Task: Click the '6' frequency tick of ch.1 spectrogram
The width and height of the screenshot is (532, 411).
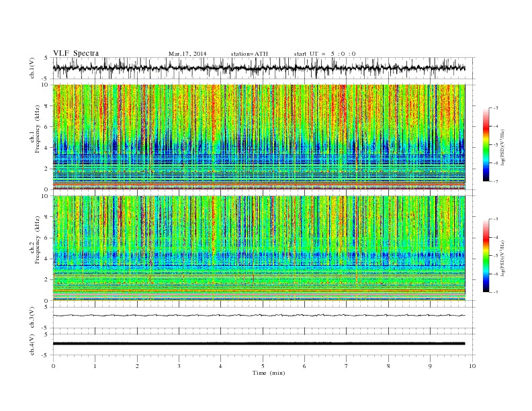Action: coord(47,127)
